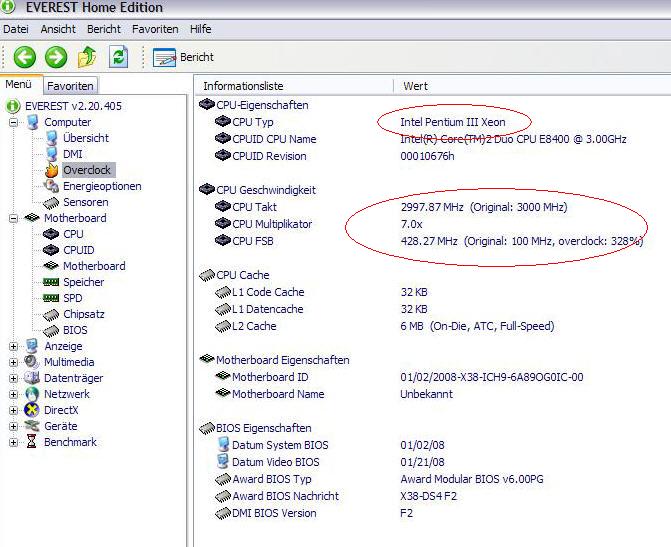Image resolution: width=671 pixels, height=547 pixels.
Task: Click the Refresh icon in toolbar
Action: tap(119, 57)
